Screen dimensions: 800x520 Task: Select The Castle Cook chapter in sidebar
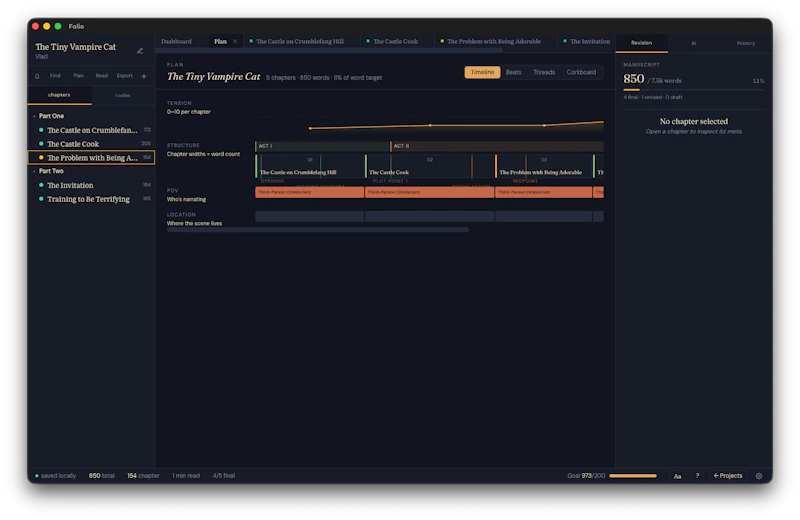pyautogui.click(x=91, y=144)
